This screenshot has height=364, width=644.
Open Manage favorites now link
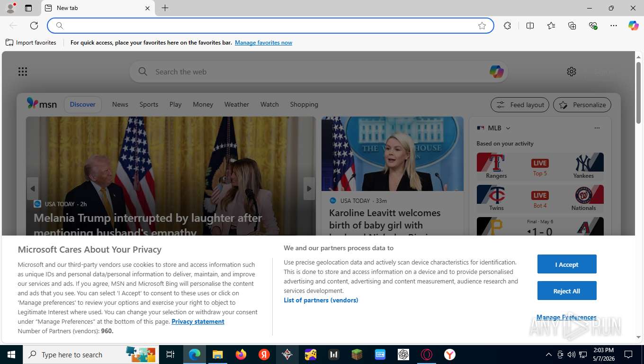pos(263,43)
